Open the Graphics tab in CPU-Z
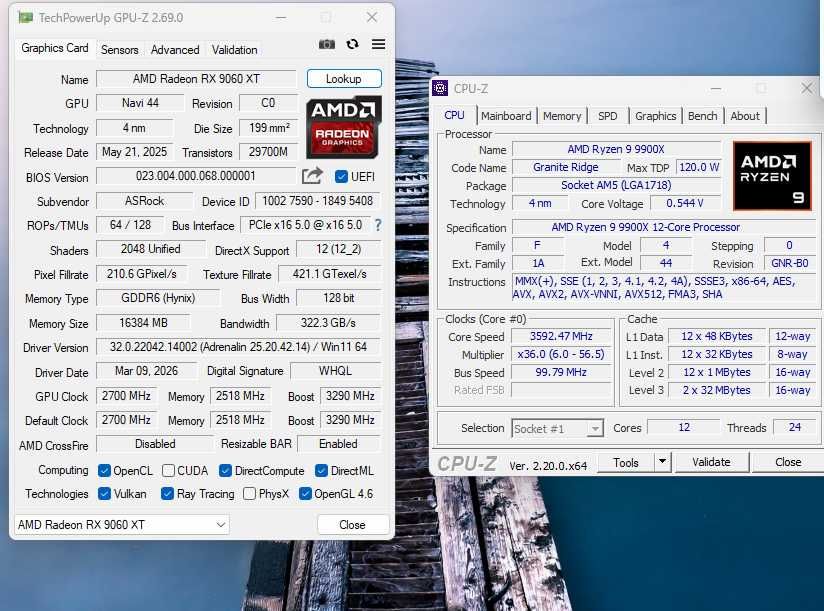The height and width of the screenshot is (611, 824). pyautogui.click(x=655, y=116)
